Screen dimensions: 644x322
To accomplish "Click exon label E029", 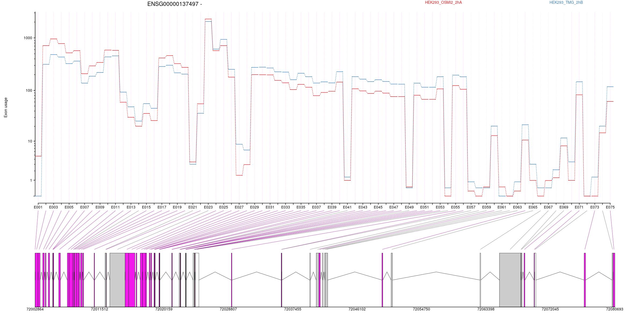I will (254, 207).
